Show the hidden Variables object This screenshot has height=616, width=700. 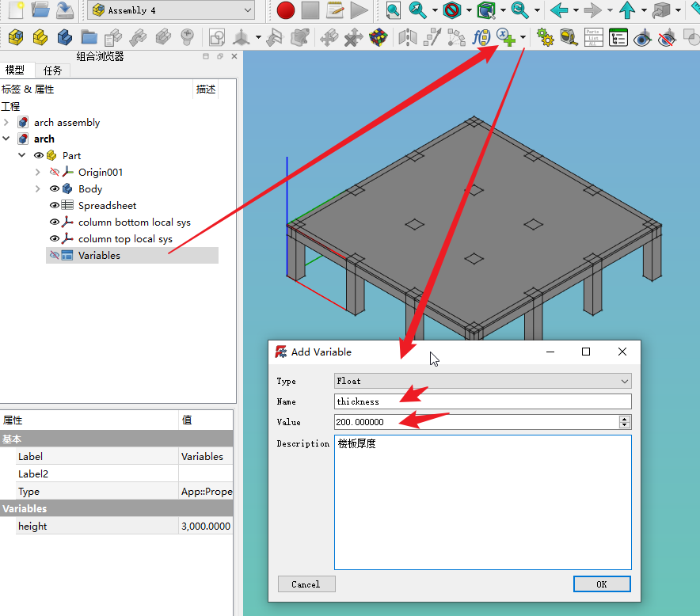click(55, 256)
